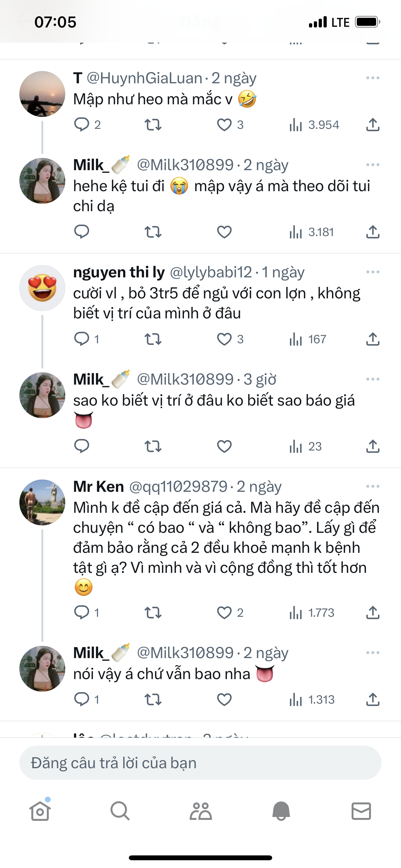The width and height of the screenshot is (401, 868).
Task: Like nguyen thi ly's comment
Action: [x=224, y=339]
